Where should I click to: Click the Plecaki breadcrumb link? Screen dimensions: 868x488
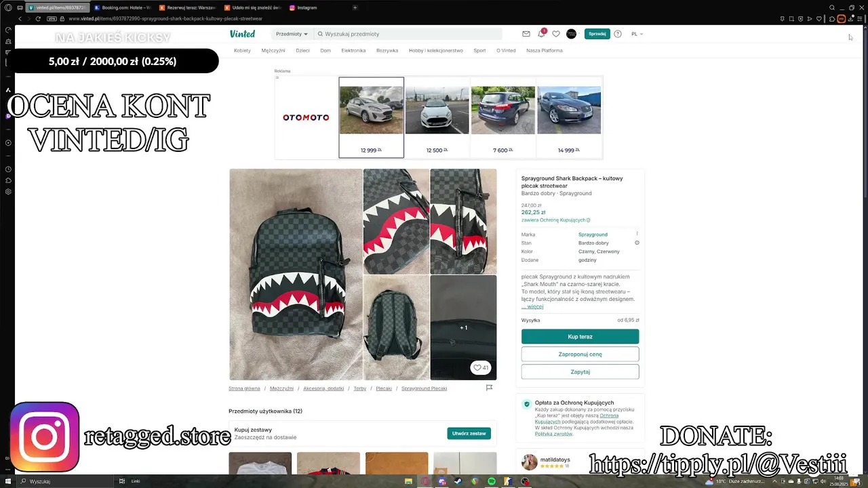(384, 388)
